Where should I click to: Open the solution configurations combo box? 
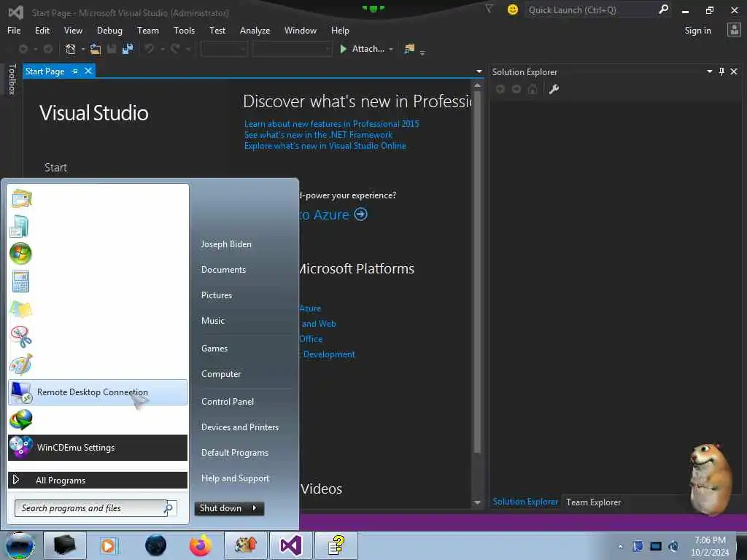tap(224, 49)
